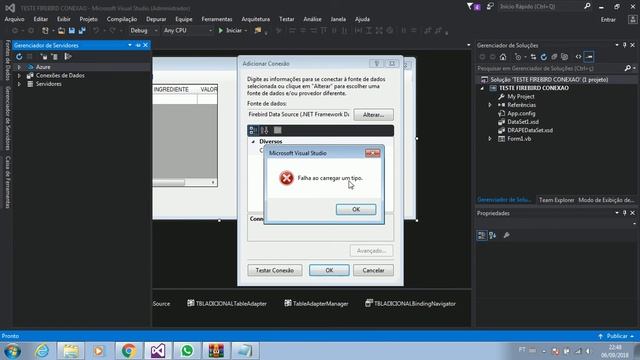
Task: Click the New Project toolbar icon
Action: tap(45, 30)
